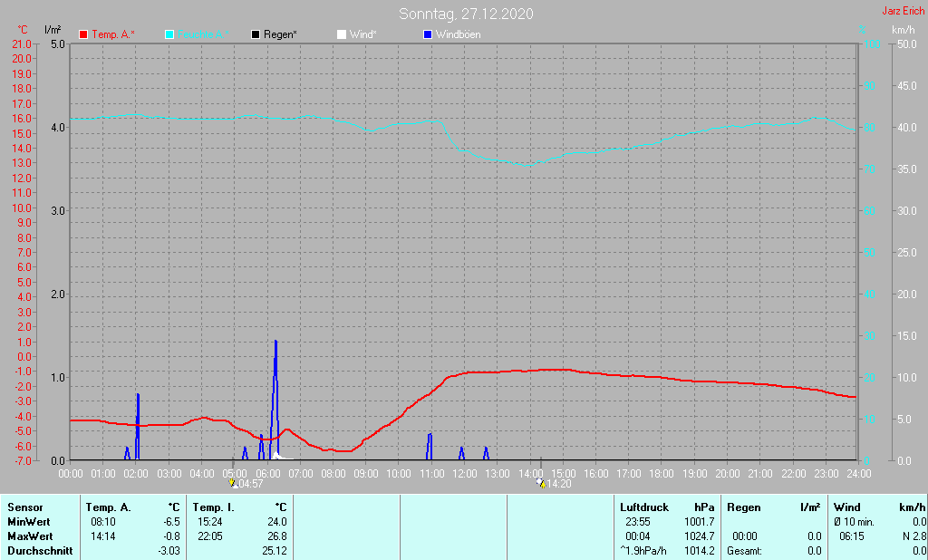Click the blue Windböen legend swatch
Screen dimensions: 928x560
[x=428, y=35]
